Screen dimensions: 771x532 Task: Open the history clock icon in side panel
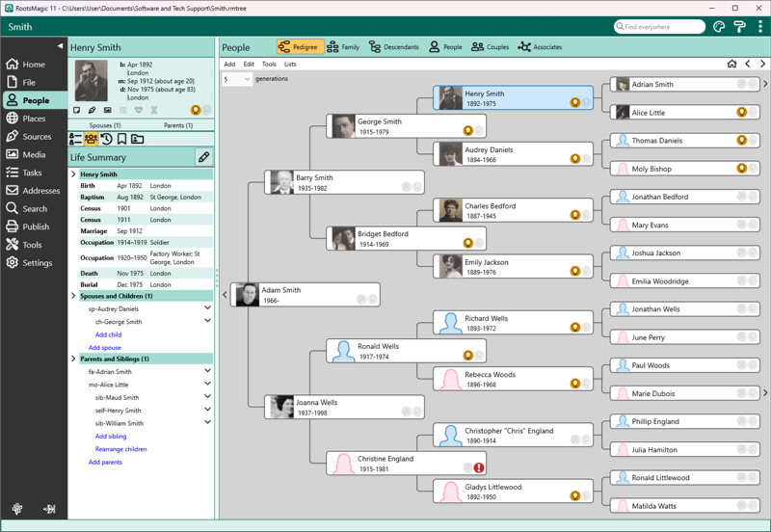point(107,140)
